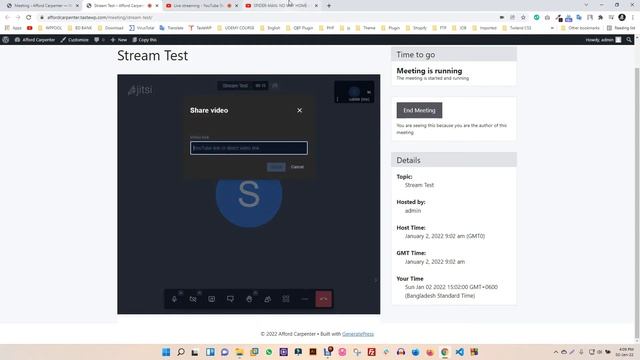Open Chrome profile avatar
Image resolution: width=640 pixels, height=360 pixels.
tap(622, 18)
